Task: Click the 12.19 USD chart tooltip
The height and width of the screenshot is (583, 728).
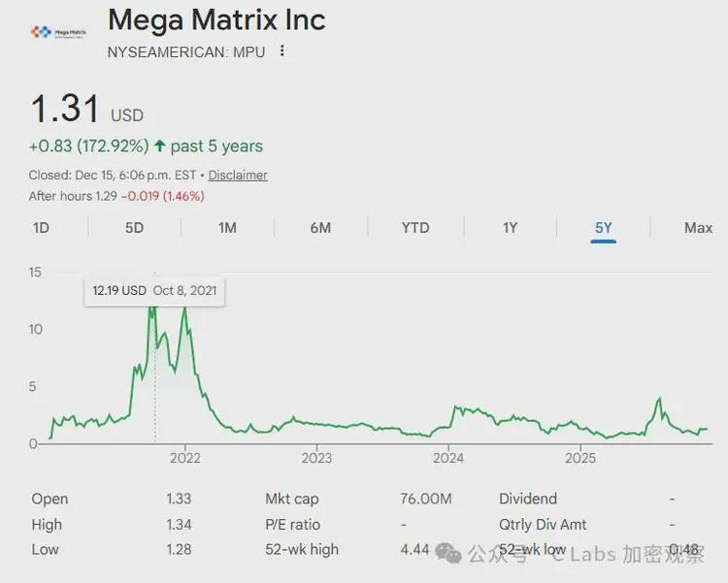Action: coord(154,291)
